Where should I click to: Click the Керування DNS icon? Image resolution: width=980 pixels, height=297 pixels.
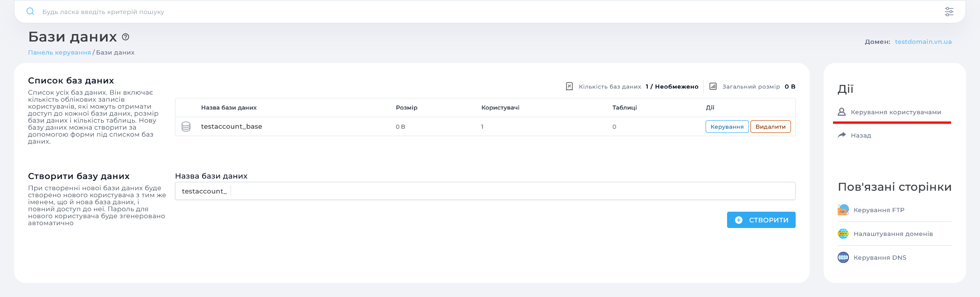(843, 257)
